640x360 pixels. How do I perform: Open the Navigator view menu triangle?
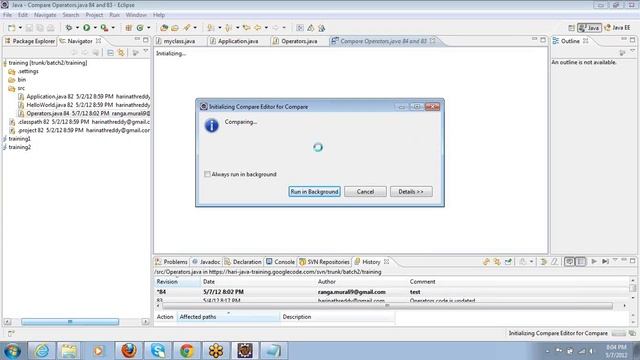[146, 51]
